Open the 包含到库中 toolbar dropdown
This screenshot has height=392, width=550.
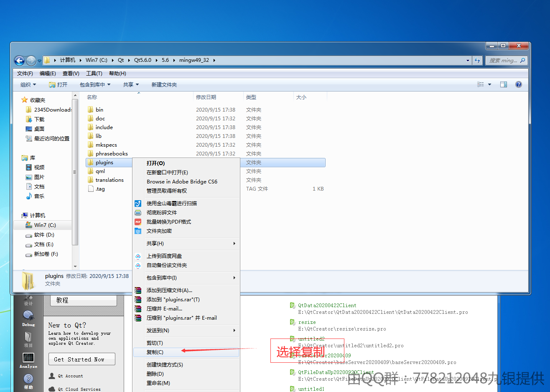tap(95, 84)
